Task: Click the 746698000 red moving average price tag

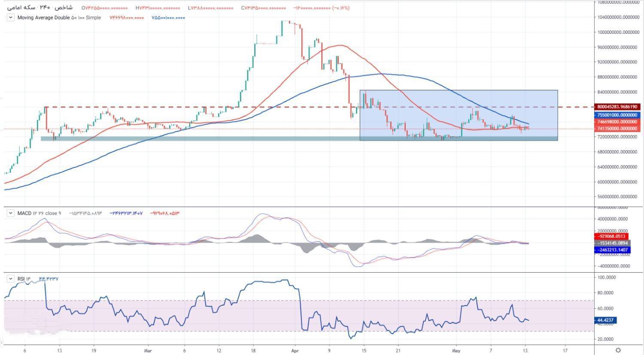Action: click(618, 122)
